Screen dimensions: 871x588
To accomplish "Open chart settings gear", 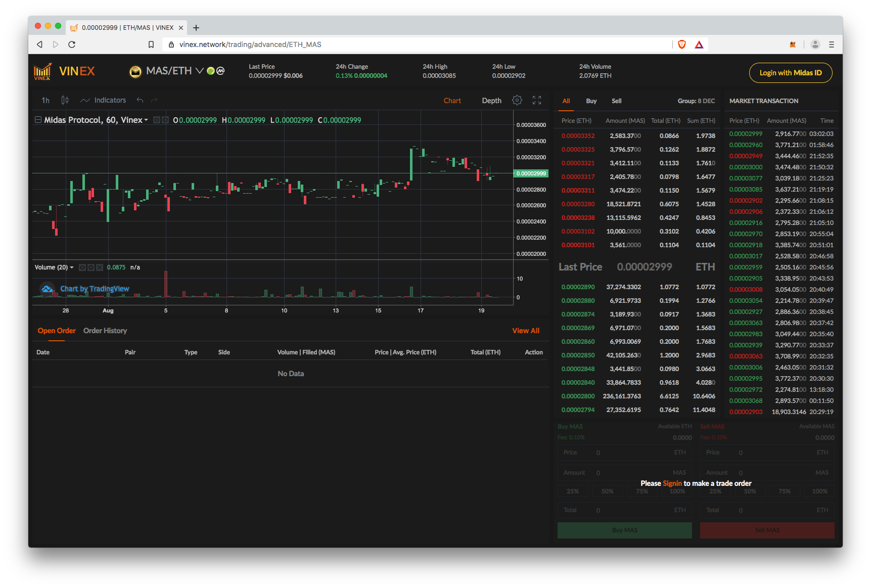I will [517, 100].
